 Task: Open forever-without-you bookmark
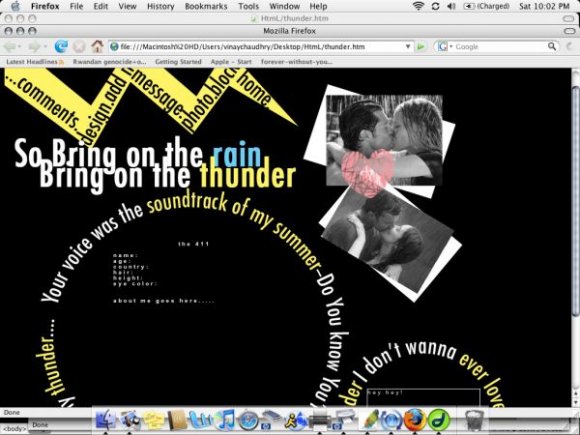[296, 61]
